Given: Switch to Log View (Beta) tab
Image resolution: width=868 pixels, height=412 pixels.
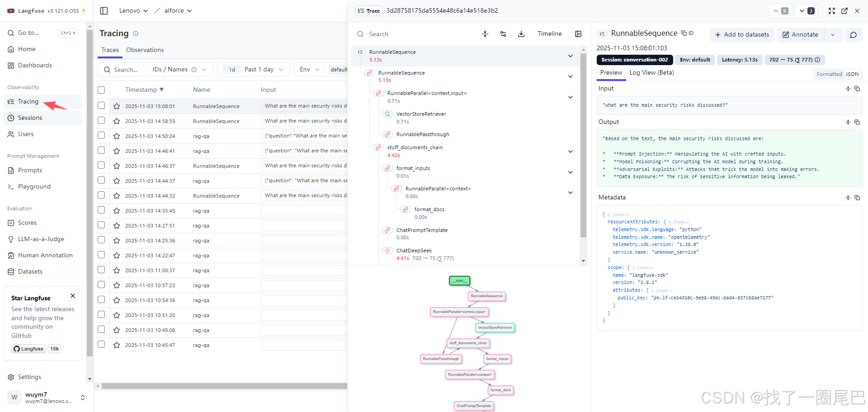Looking at the screenshot, I should point(651,73).
